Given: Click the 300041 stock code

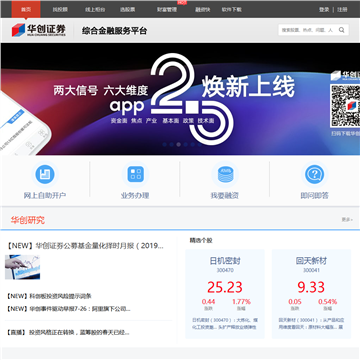Looking at the screenshot, I should 311,270.
